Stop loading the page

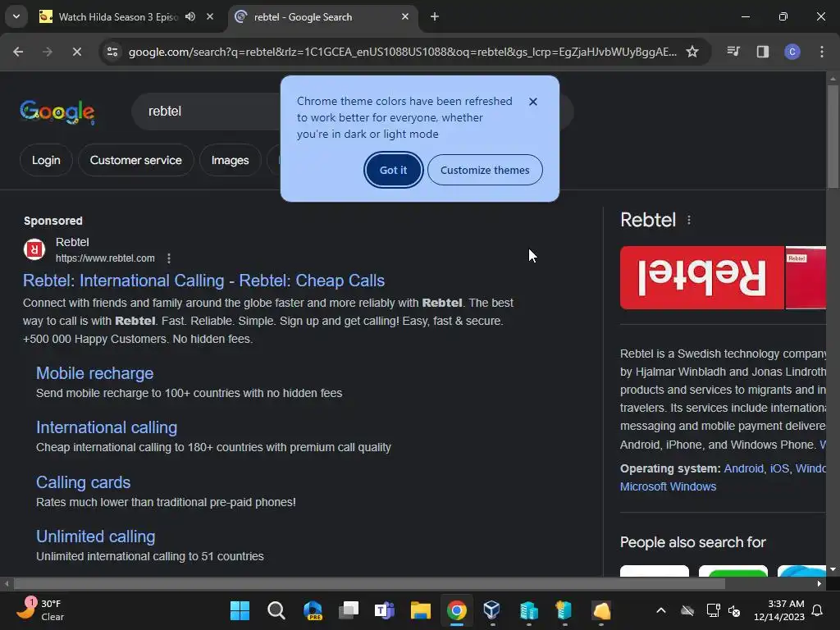pos(76,52)
